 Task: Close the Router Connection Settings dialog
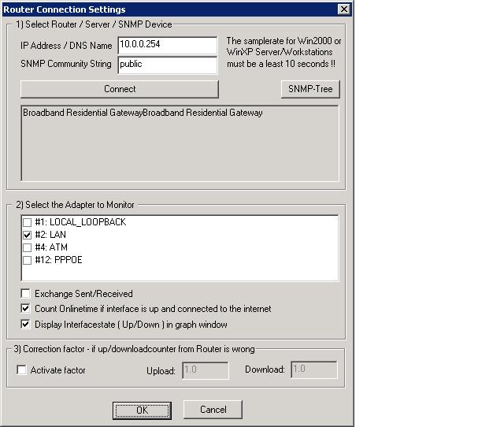(x=344, y=9)
